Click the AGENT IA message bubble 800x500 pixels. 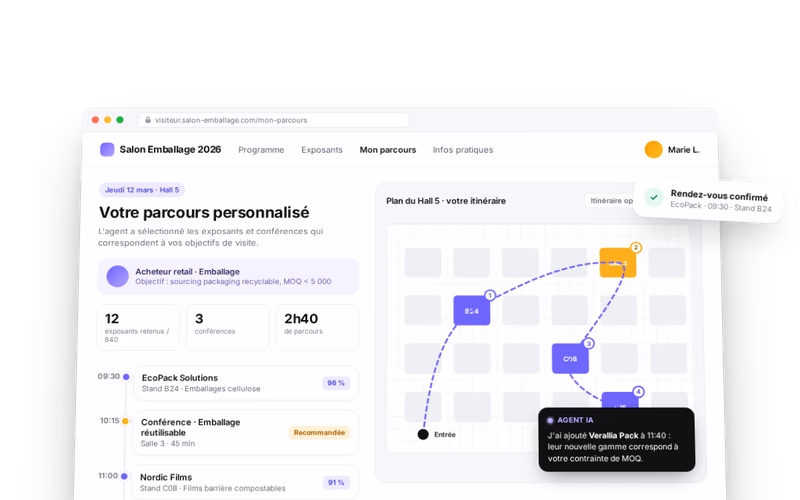pyautogui.click(x=617, y=439)
